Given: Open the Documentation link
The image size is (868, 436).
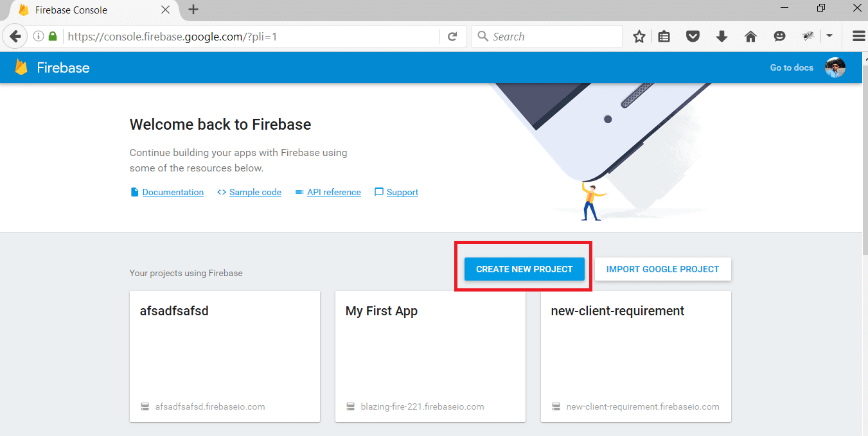Looking at the screenshot, I should (x=173, y=192).
